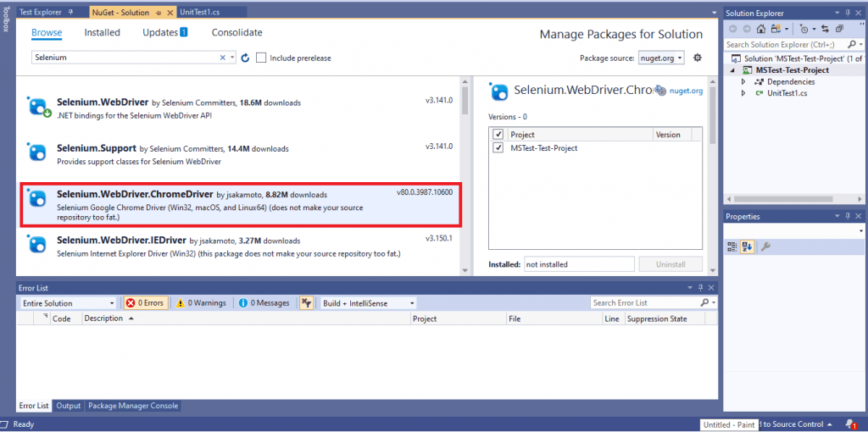Switch to Package Manager Console tab
The height and width of the screenshot is (432, 868).
pyautogui.click(x=133, y=406)
